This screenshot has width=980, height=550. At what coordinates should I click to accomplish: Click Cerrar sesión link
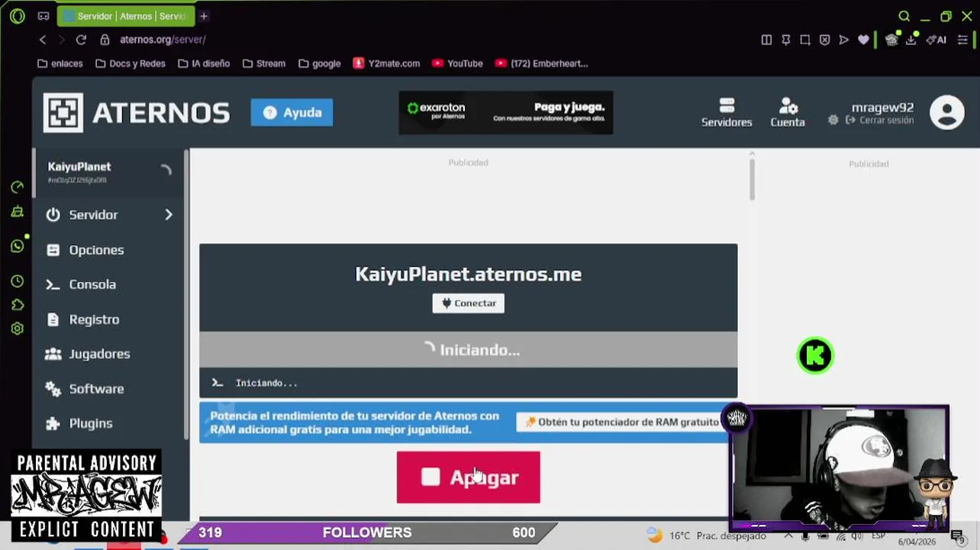(880, 121)
